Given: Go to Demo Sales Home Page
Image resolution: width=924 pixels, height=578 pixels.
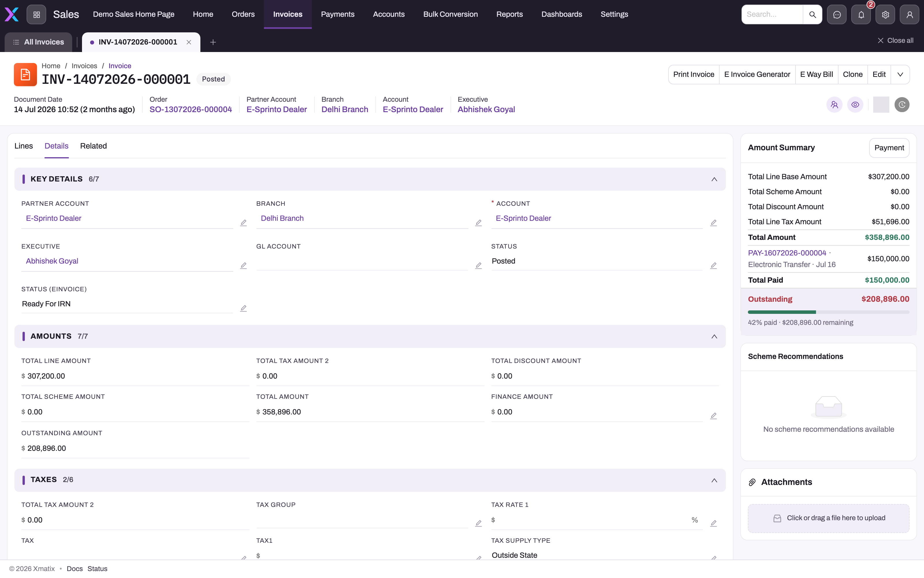Looking at the screenshot, I should point(134,14).
